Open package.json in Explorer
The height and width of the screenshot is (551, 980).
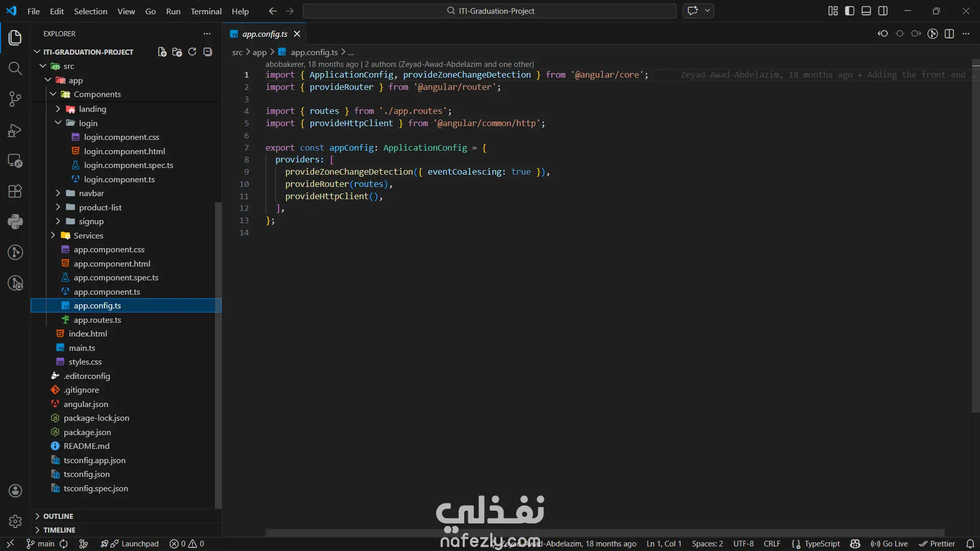tap(87, 432)
